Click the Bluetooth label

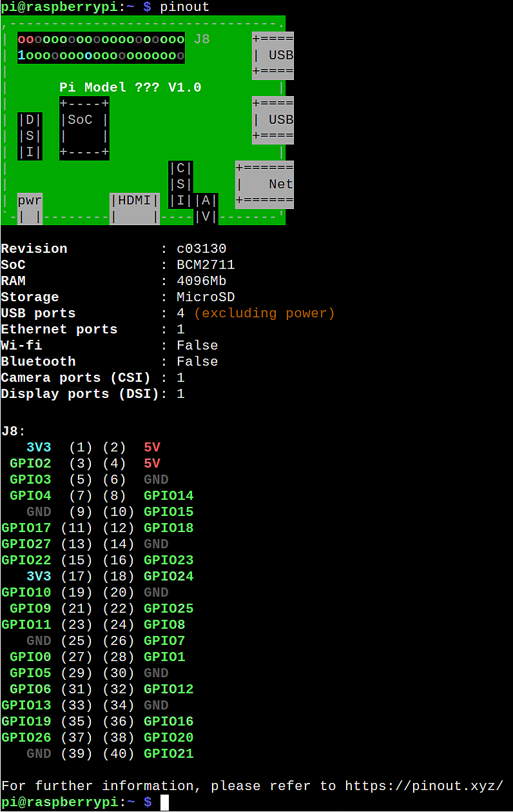tap(38, 362)
